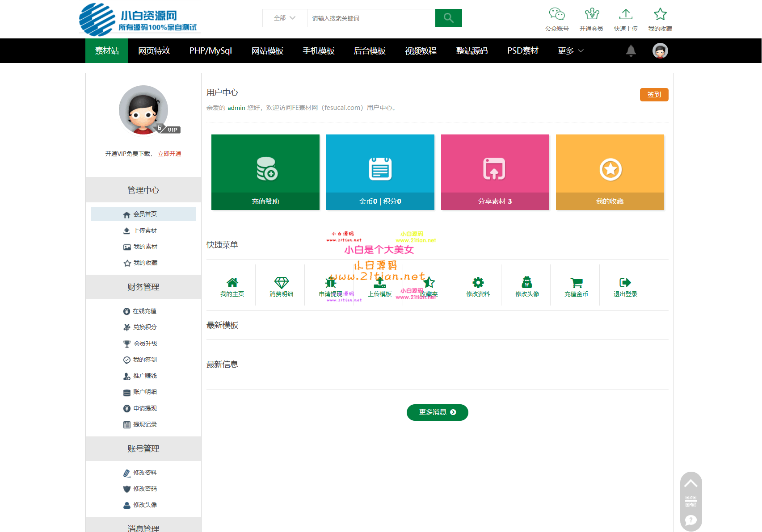Click the 更多消息 button

[x=438, y=412]
